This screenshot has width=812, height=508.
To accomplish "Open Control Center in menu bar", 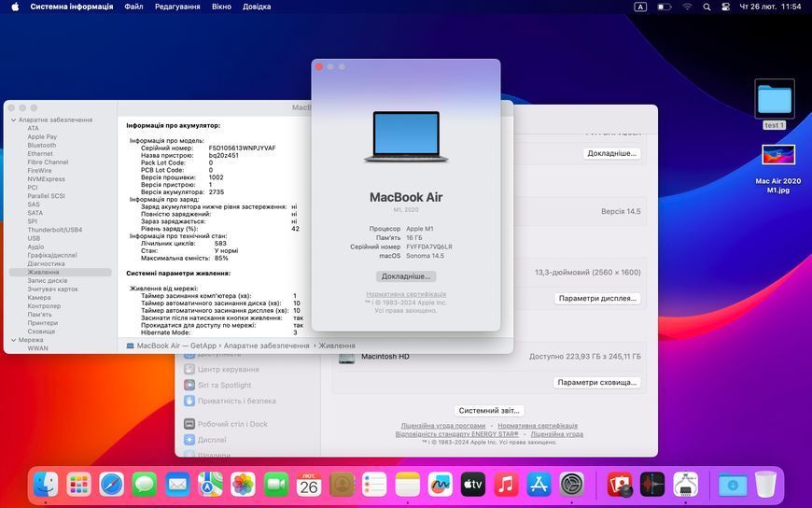I will click(725, 7).
